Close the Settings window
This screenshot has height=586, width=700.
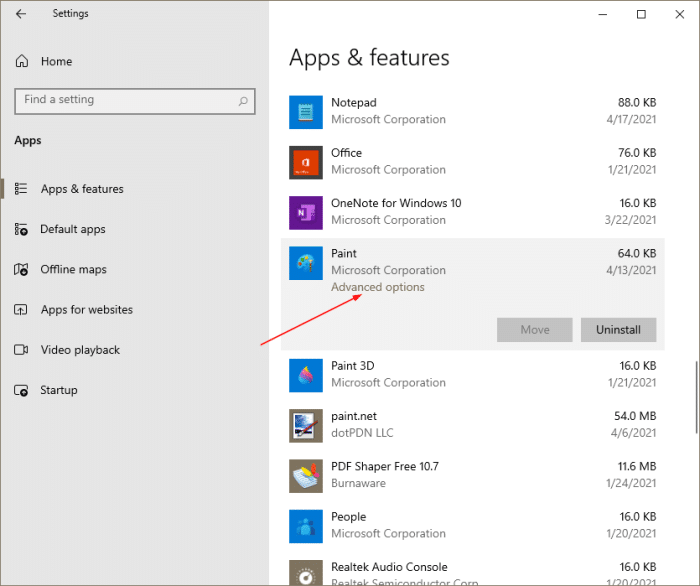tap(679, 15)
